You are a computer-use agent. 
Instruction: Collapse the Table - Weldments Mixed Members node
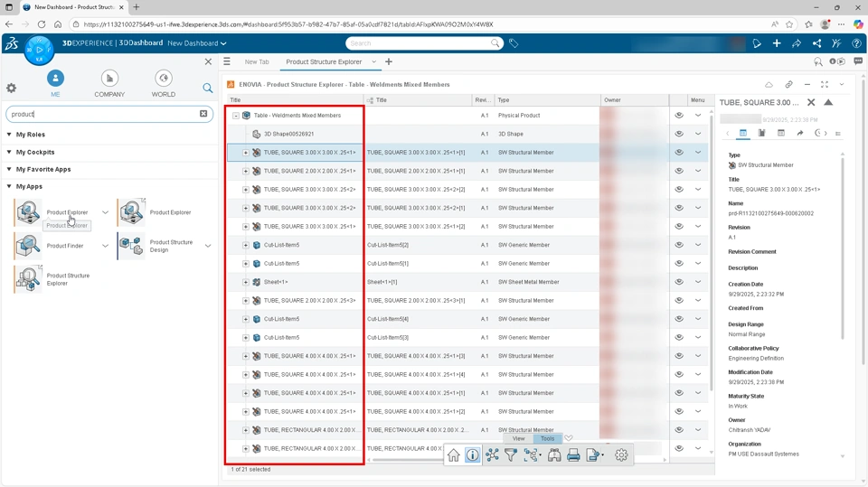236,116
